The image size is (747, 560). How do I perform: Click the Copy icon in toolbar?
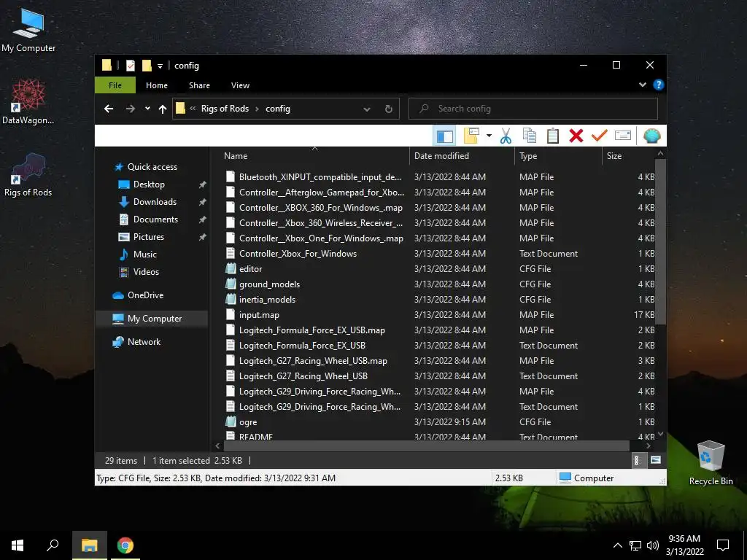point(530,136)
